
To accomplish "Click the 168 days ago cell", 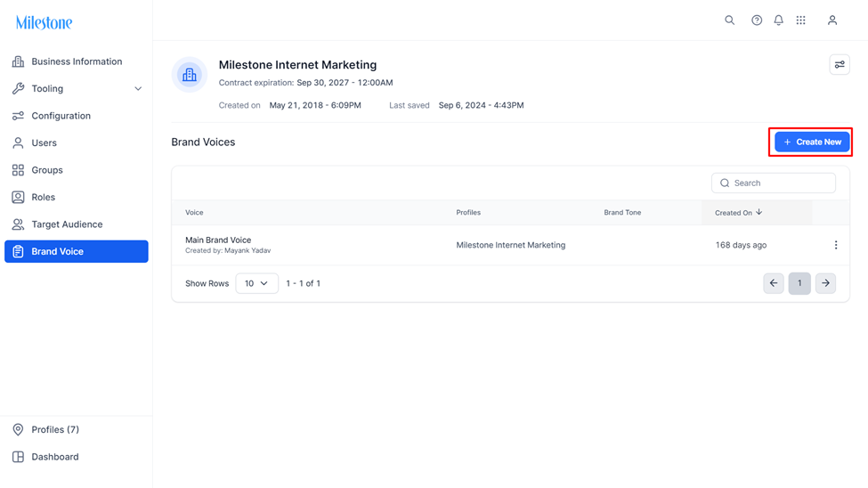I will click(741, 245).
